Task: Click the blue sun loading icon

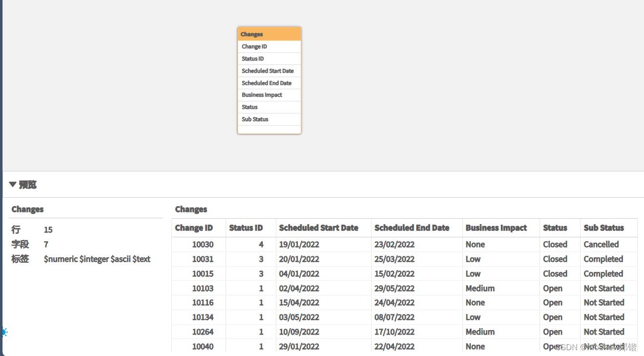Action: pos(5,332)
